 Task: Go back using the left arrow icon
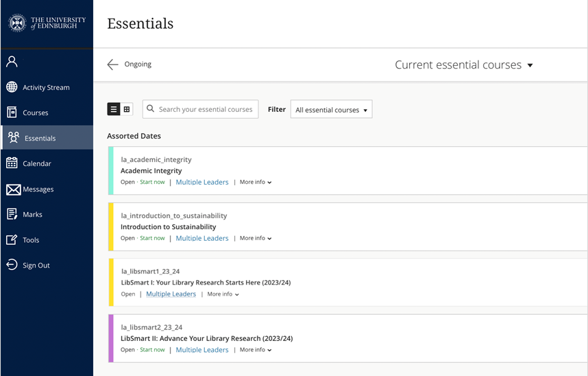click(112, 64)
